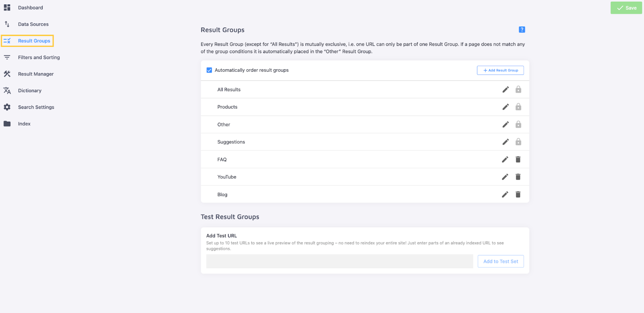The width and height of the screenshot is (644, 313).
Task: Edit the FAQ result group
Action: click(x=505, y=160)
